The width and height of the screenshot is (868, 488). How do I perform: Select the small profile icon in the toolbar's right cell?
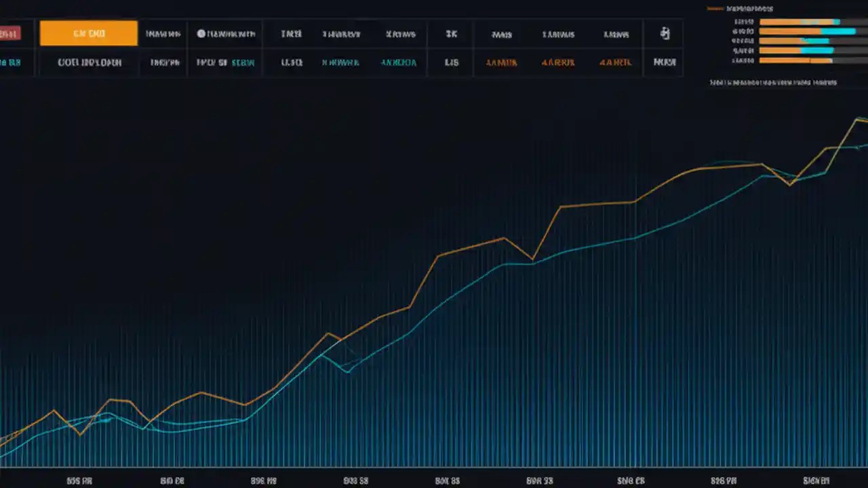point(665,33)
